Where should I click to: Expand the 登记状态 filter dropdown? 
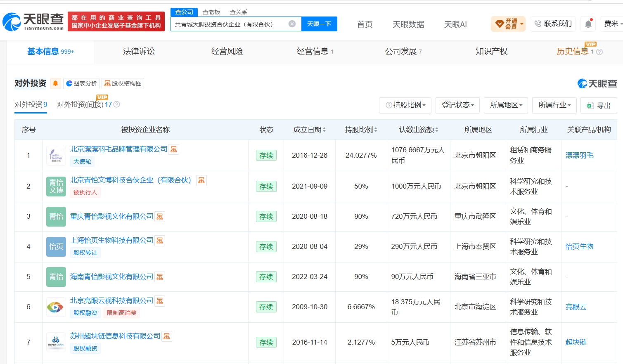pos(458,106)
